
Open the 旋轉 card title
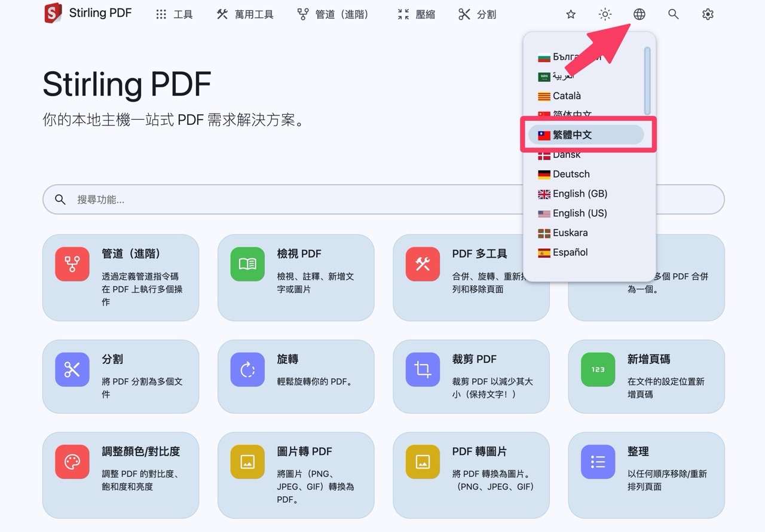point(287,359)
